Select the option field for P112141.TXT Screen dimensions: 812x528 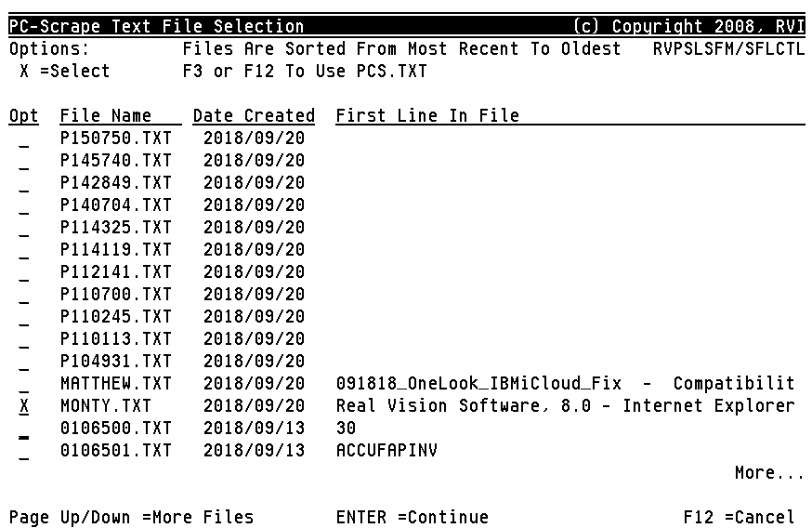click(24, 272)
